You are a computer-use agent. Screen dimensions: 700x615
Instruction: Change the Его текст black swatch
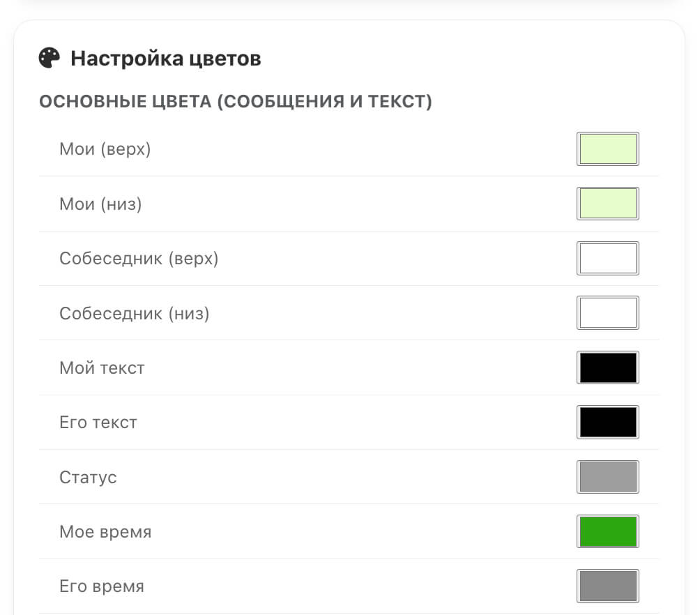click(607, 422)
